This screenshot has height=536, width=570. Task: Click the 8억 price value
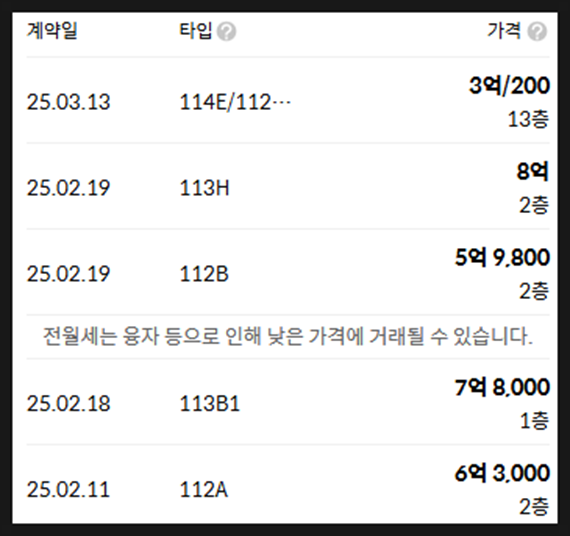coord(533,171)
